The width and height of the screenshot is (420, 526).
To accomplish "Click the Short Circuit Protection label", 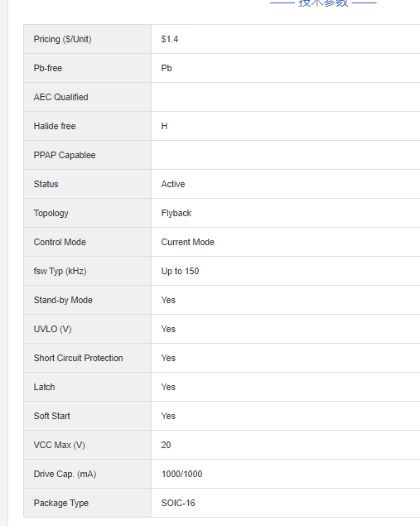I will (78, 358).
